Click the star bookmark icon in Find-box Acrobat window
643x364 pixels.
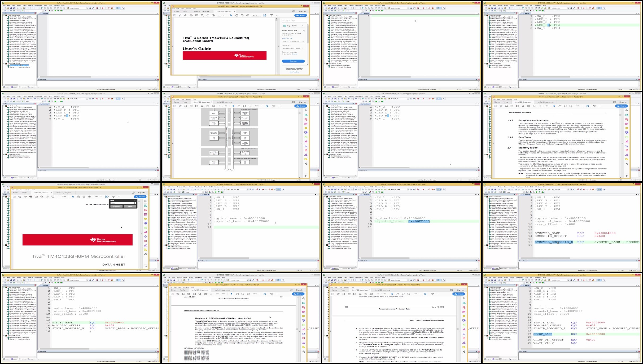(20, 197)
